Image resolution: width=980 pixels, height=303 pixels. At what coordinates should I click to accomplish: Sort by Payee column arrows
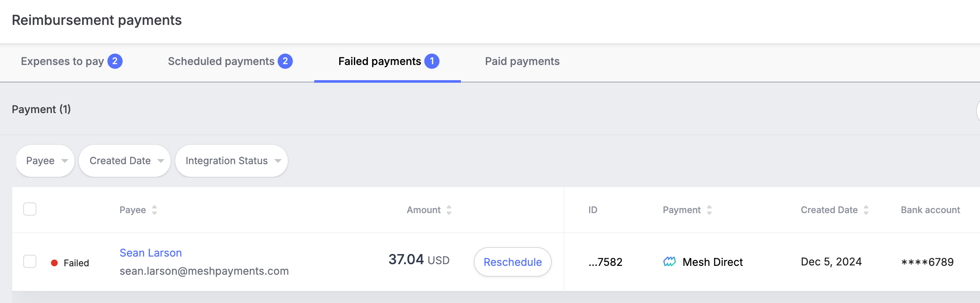(x=155, y=210)
